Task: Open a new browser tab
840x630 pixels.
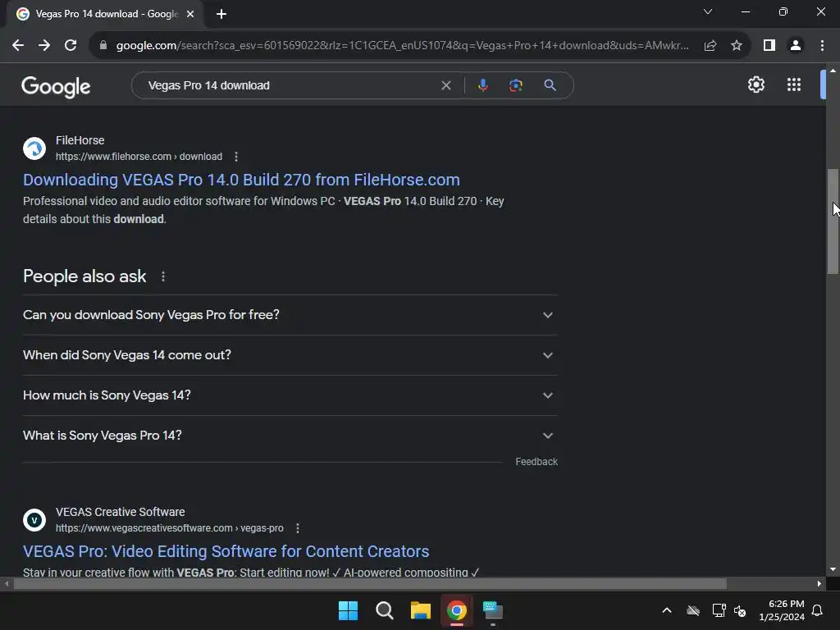Action: coord(221,15)
